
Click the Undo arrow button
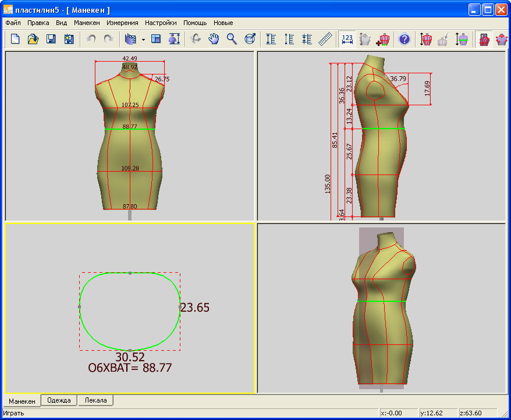(x=90, y=39)
